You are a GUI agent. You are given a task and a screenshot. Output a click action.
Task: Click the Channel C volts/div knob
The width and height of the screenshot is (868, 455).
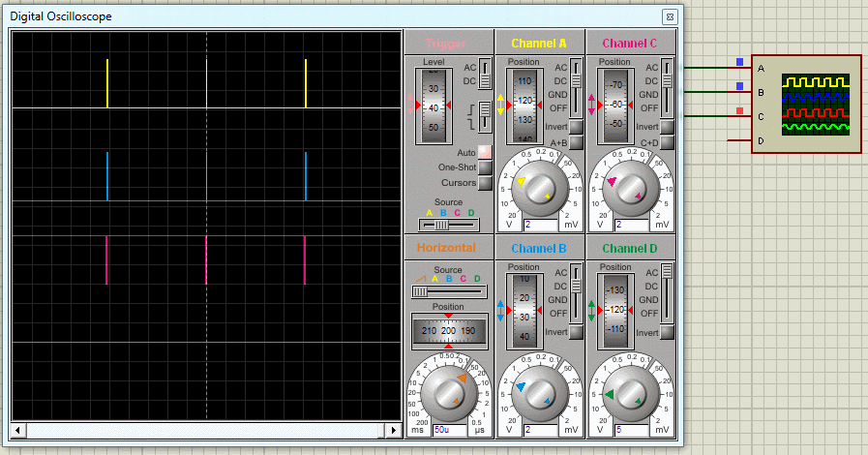point(631,190)
